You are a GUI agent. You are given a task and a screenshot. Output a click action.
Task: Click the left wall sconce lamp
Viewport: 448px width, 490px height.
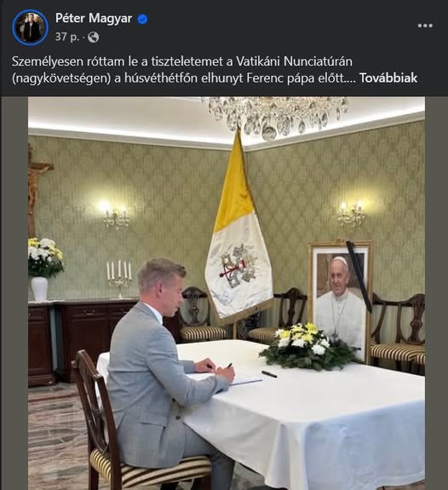(116, 214)
